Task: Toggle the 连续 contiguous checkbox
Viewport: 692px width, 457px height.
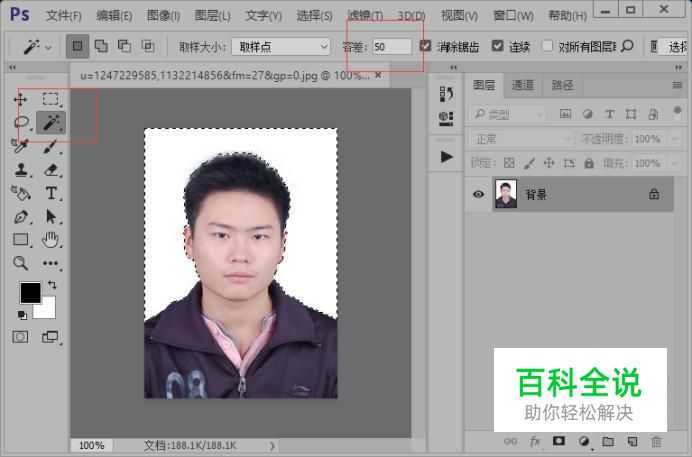Action: [497, 45]
